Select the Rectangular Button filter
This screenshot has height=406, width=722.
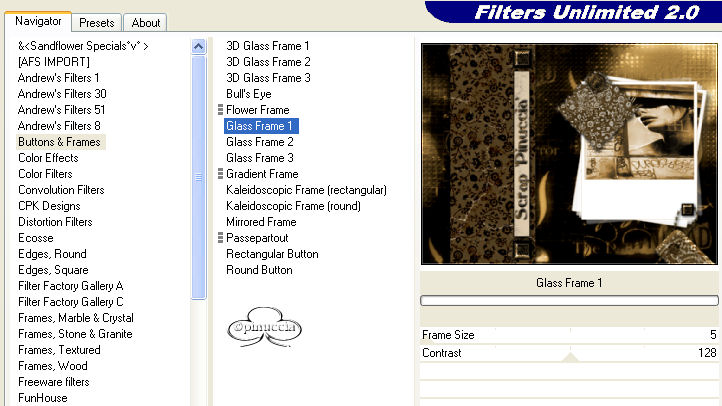[272, 254]
